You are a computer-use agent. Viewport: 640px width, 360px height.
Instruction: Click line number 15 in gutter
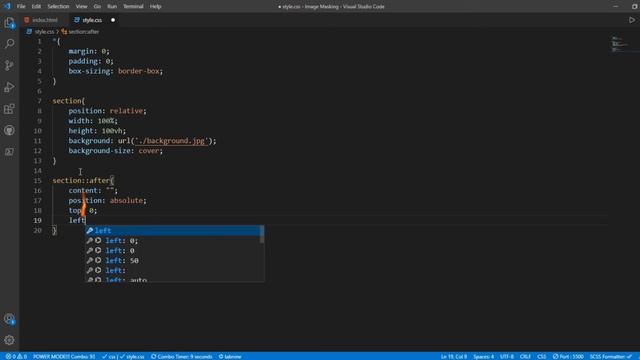[x=38, y=180]
